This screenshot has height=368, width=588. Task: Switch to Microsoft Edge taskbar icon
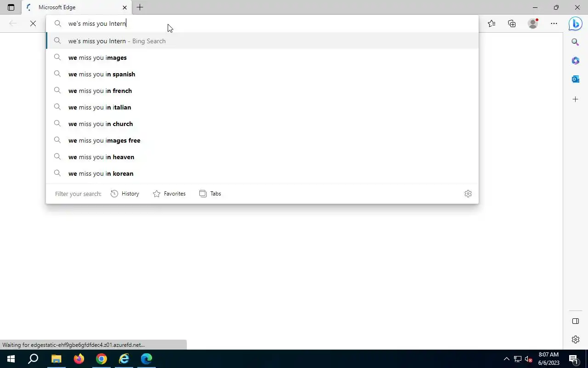[147, 359]
